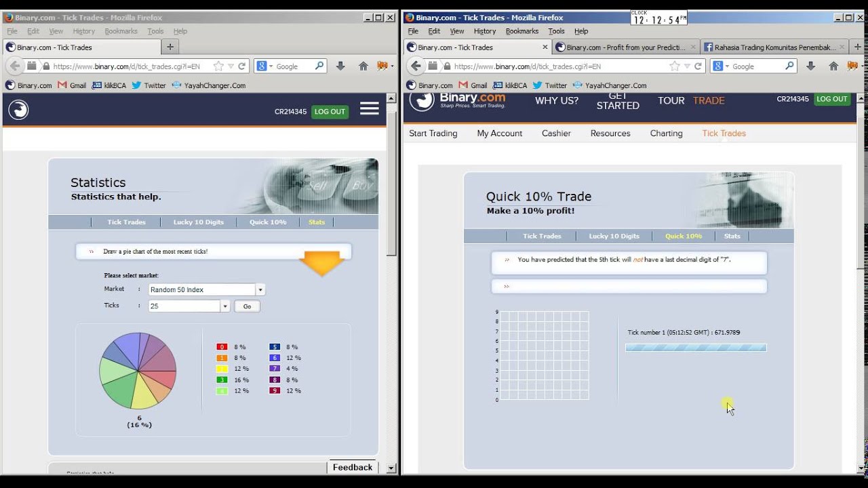This screenshot has height=488, width=868.
Task: Close the Rahasia Trading Komunitas tab
Action: 842,47
